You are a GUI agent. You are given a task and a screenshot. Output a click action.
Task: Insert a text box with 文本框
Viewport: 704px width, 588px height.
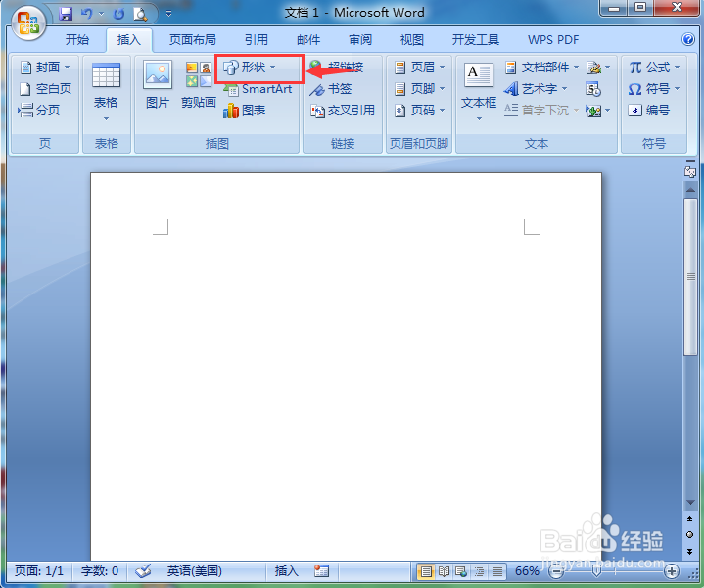[479, 93]
